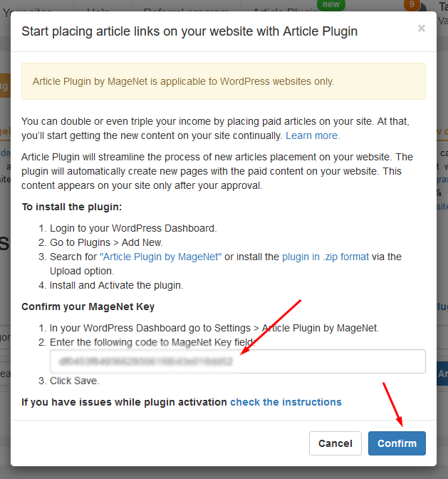Open "Article Plugin by MageNet" link
Viewport: 448px width, 479px height.
160,257
